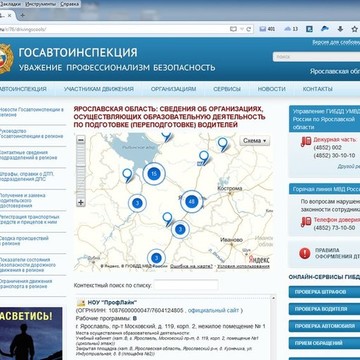
Task: Open Сводка происшествий в регионе link
Action: click(x=24, y=241)
